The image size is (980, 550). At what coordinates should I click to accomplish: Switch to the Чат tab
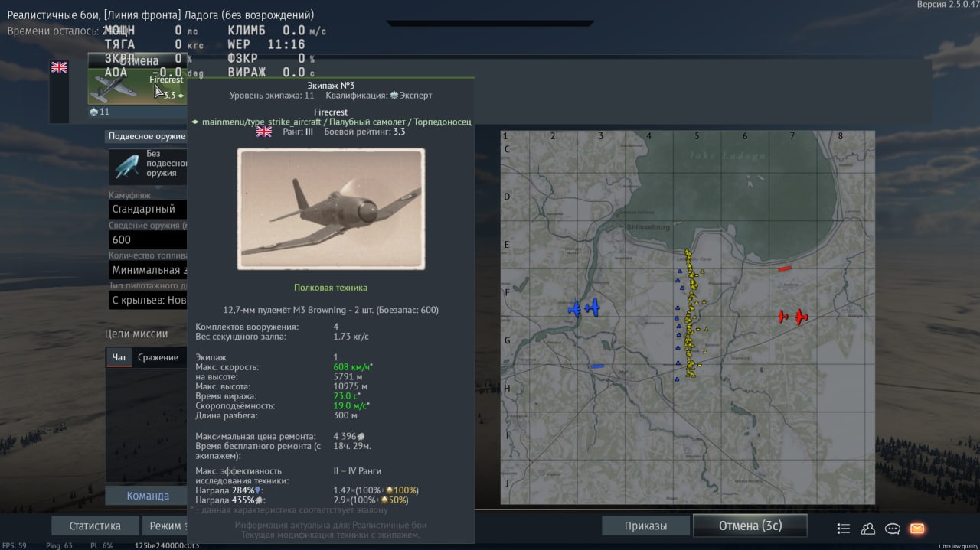coord(119,357)
